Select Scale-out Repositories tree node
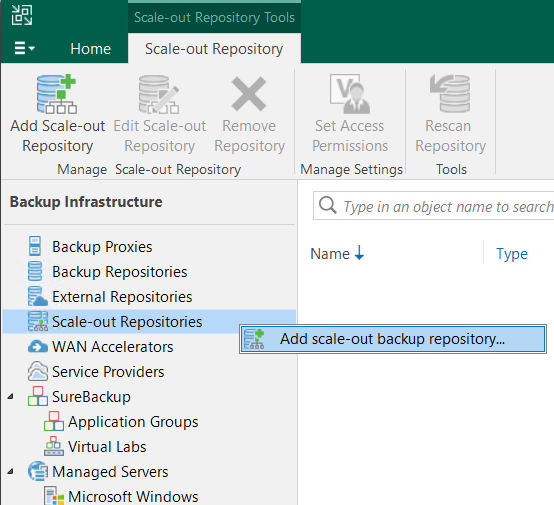554x505 pixels. [127, 322]
